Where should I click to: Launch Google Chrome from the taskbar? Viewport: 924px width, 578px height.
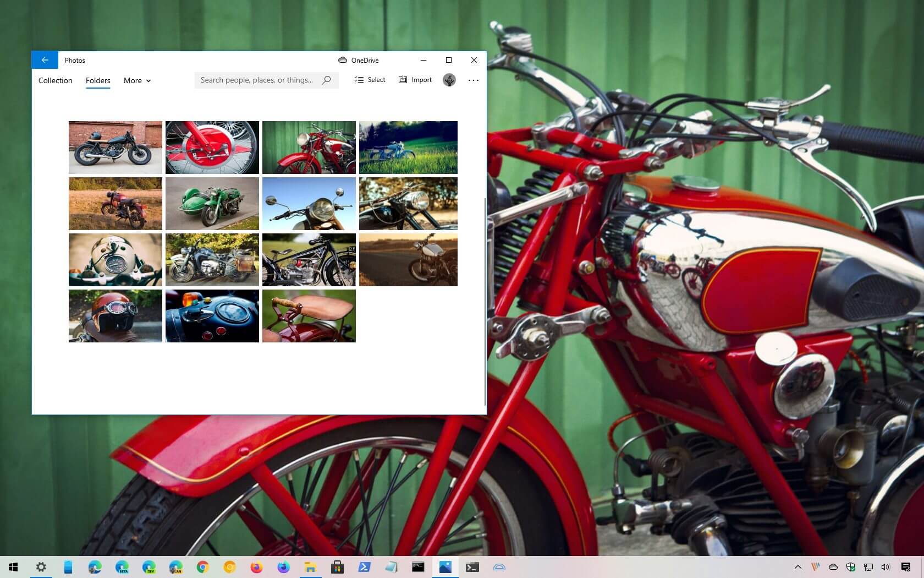coord(202,567)
